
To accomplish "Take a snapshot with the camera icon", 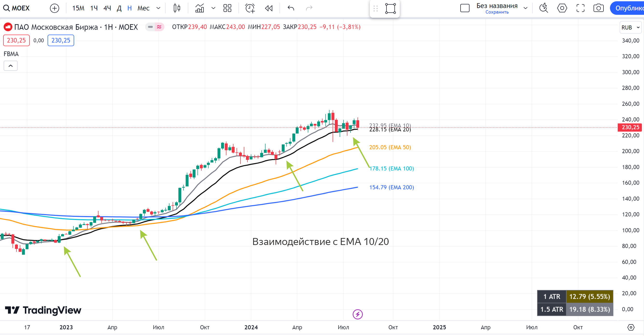I will (598, 8).
